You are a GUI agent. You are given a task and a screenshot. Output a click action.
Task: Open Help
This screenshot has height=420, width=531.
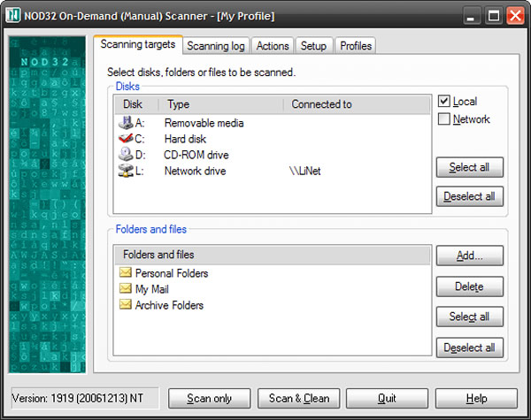coord(476,399)
